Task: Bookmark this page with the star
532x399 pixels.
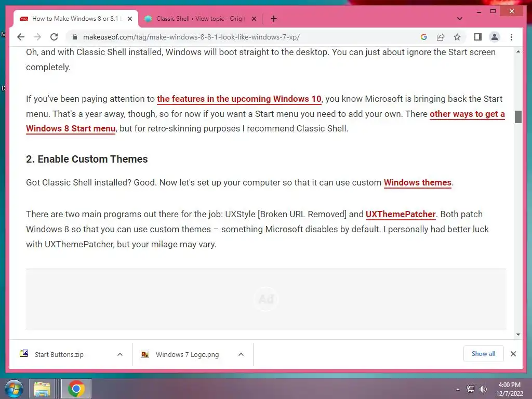Action: (x=457, y=37)
